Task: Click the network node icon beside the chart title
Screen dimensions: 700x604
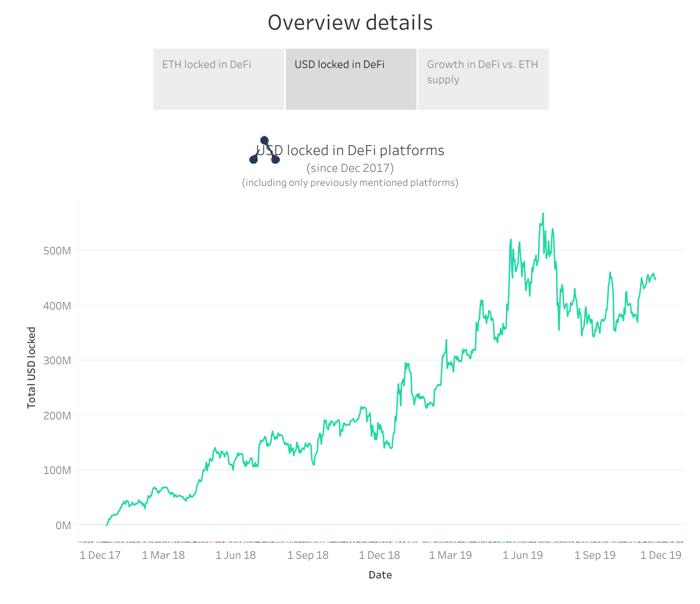Action: point(264,150)
